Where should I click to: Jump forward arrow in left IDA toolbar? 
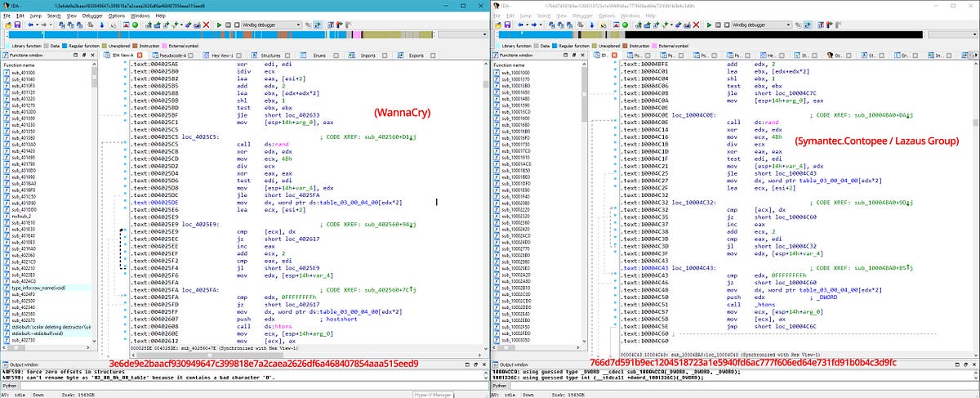43,25
